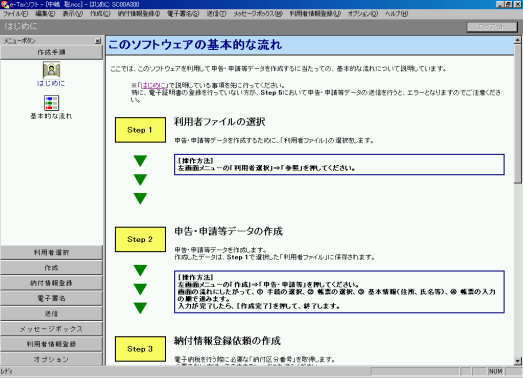
Task: Click the yellow Step 2 box
Action: point(140,240)
